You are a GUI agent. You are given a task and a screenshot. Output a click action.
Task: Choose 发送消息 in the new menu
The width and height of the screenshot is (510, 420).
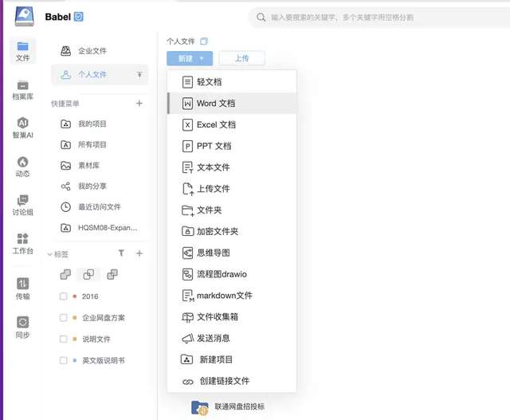pos(232,339)
